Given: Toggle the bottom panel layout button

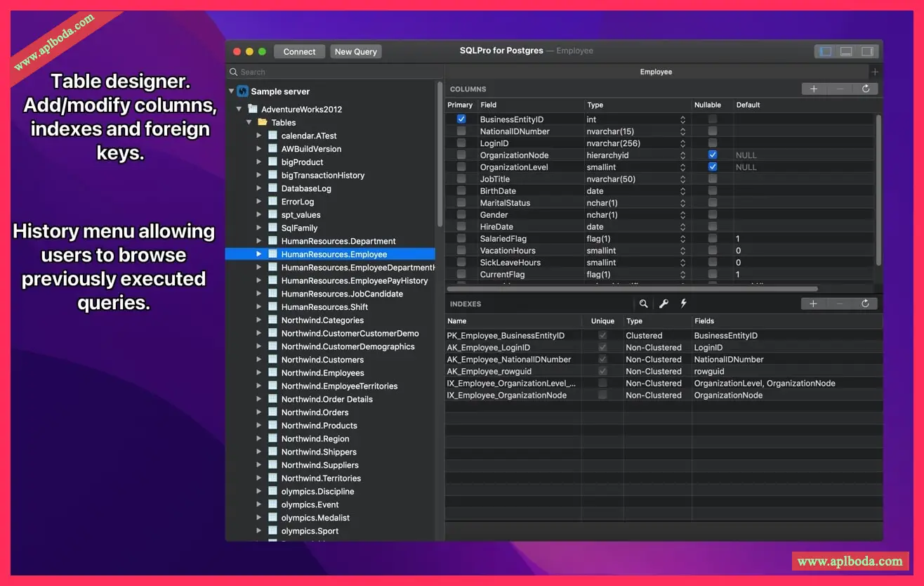Looking at the screenshot, I should (x=847, y=51).
